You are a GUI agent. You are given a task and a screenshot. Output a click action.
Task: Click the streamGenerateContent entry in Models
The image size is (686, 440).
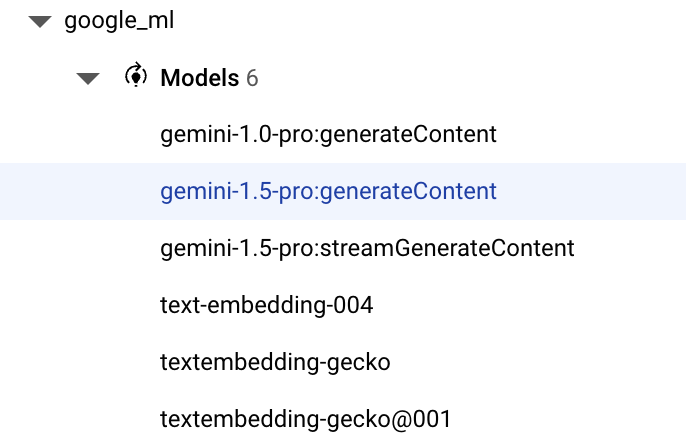(367, 248)
